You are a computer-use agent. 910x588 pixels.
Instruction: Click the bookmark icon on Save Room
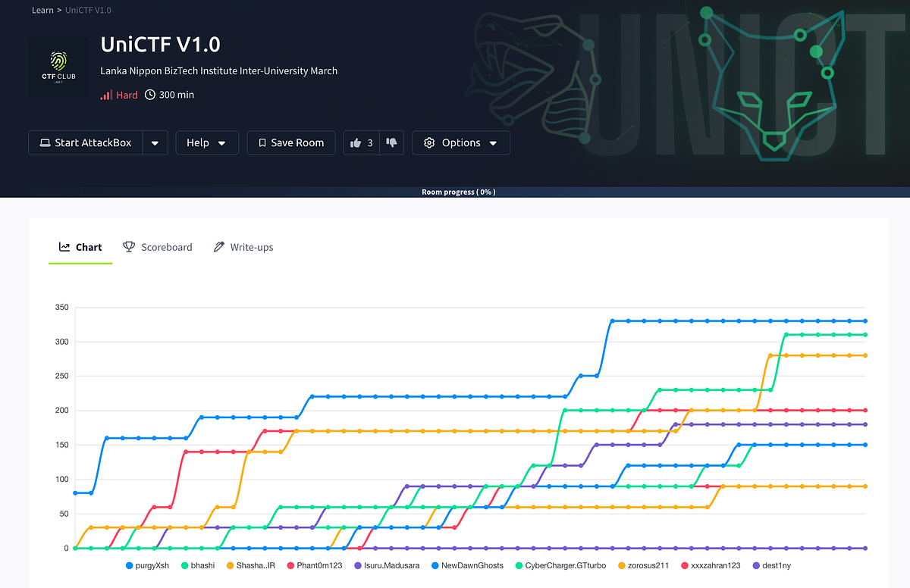[x=262, y=142]
